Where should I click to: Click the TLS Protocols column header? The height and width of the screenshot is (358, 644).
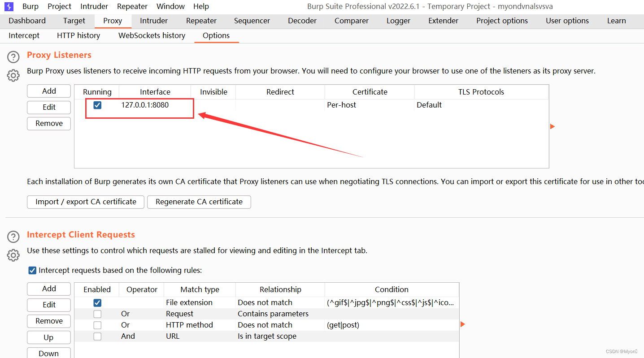click(481, 92)
